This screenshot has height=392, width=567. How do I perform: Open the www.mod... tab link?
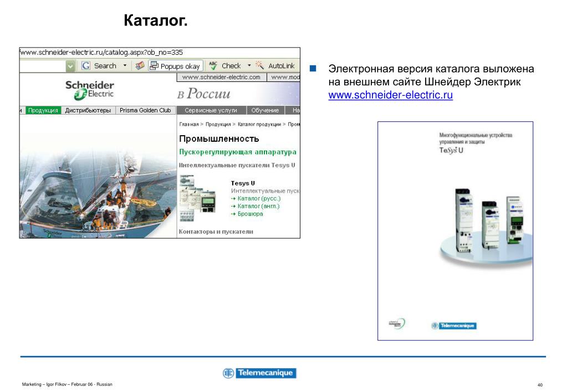(284, 77)
